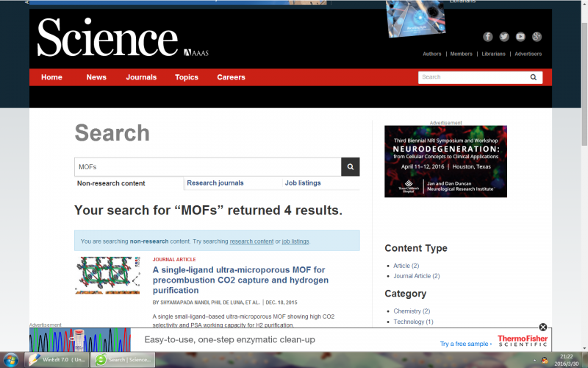Open the MOF article thumbnail image
This screenshot has width=588, height=368.
[x=107, y=275]
